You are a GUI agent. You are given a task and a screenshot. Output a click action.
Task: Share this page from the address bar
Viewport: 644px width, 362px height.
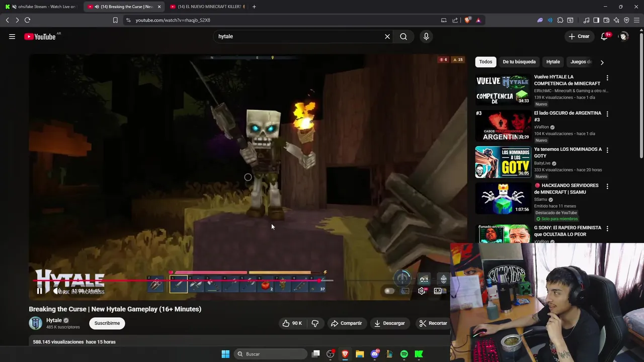455,20
